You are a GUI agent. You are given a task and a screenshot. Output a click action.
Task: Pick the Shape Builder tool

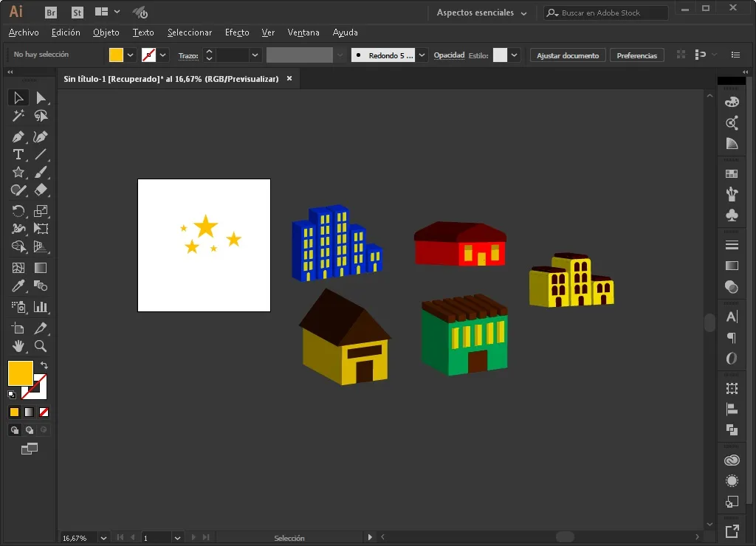(18, 246)
